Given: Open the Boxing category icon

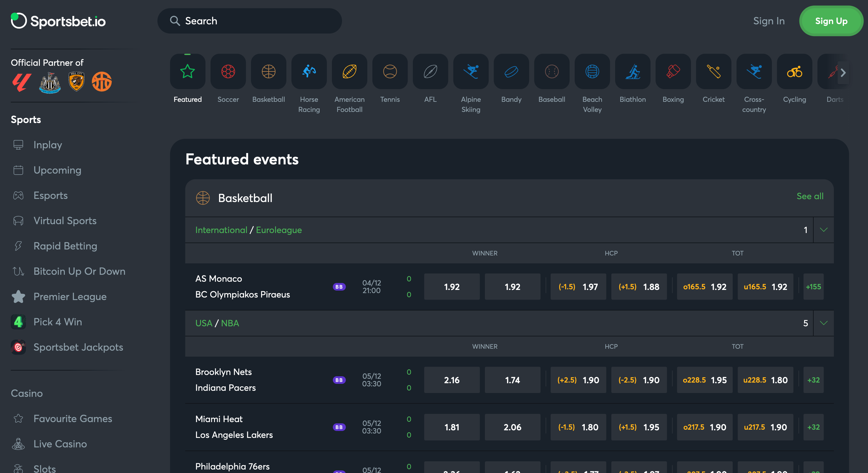Looking at the screenshot, I should 673,71.
